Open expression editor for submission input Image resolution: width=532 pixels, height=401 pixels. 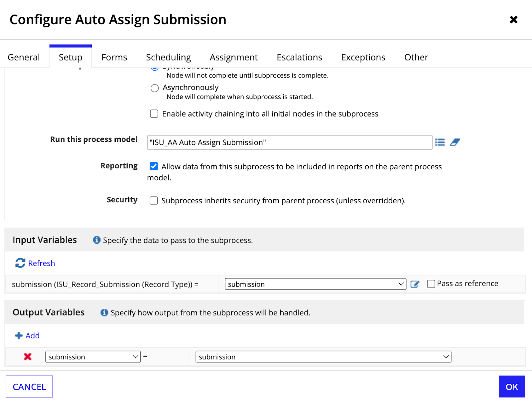point(415,284)
